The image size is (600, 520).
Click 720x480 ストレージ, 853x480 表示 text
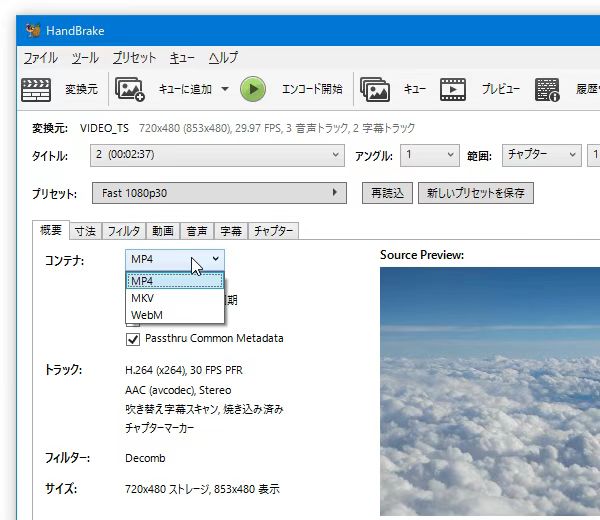202,489
